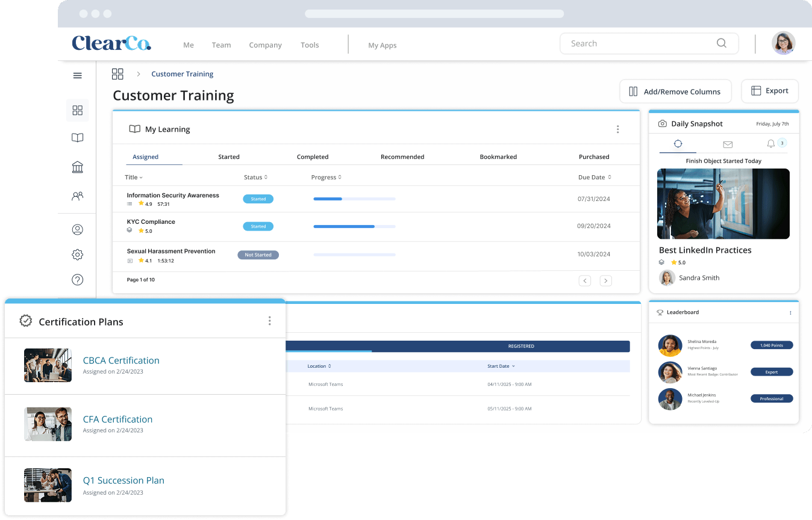Switch to the Completed tab

pos(313,157)
